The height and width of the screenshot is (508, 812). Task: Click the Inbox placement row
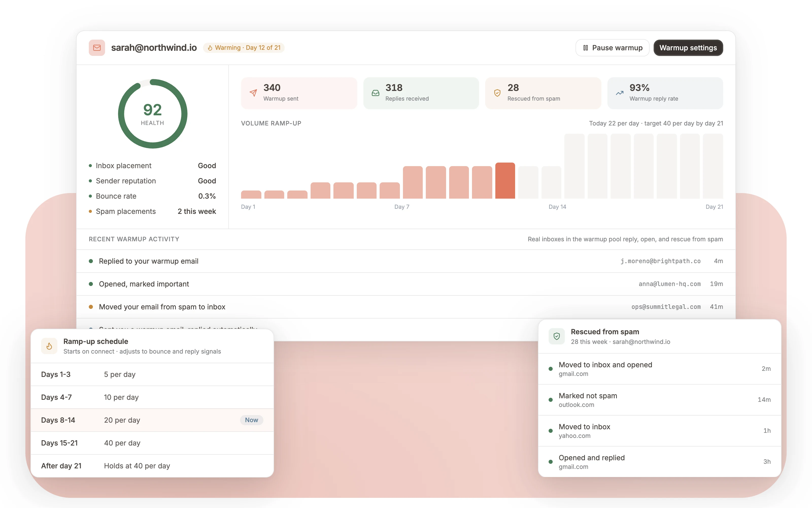(152, 166)
